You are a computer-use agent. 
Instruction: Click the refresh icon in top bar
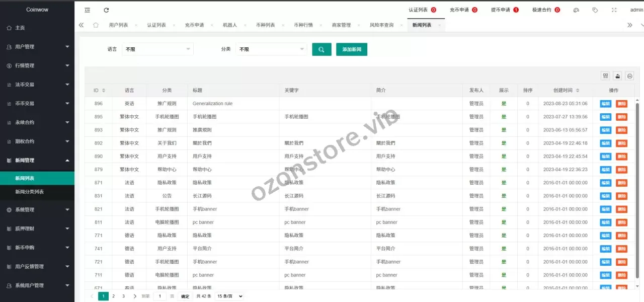[106, 10]
